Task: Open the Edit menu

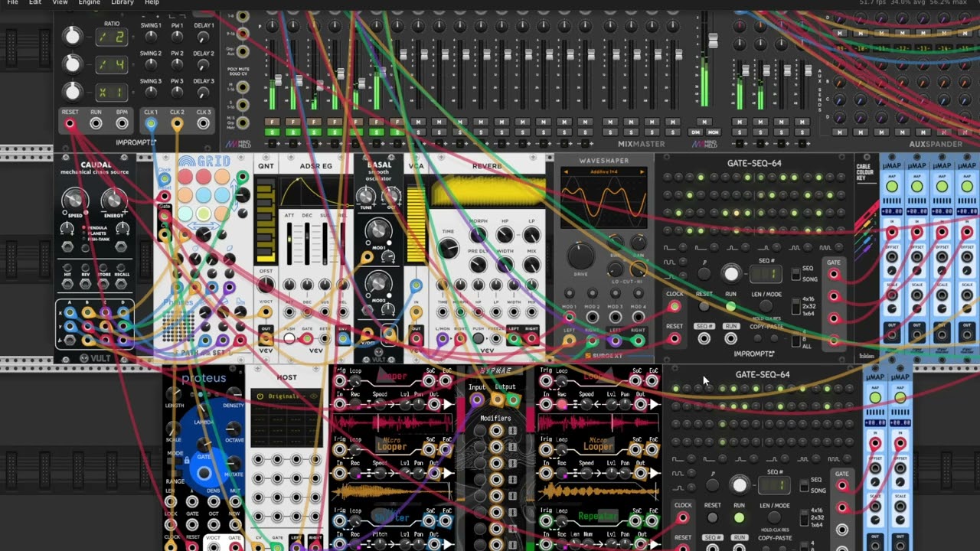Action: (x=35, y=2)
